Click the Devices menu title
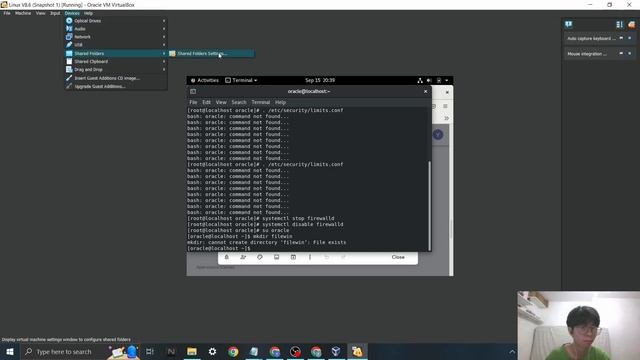Image resolution: width=640 pixels, height=360 pixels. [72, 13]
